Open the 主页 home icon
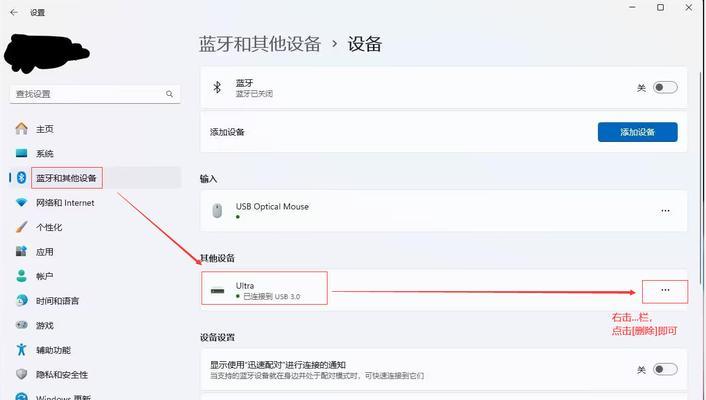 point(21,129)
